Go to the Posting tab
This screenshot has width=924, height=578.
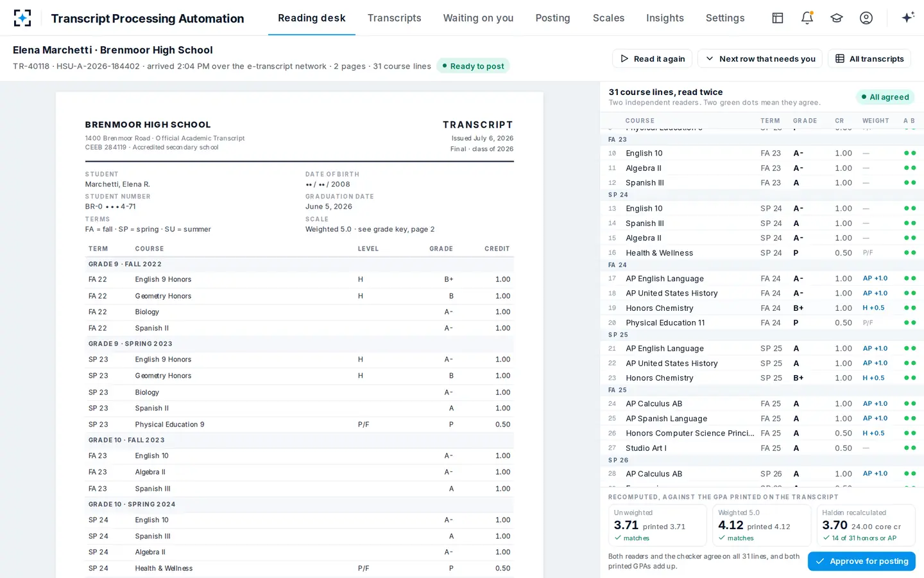[552, 18]
